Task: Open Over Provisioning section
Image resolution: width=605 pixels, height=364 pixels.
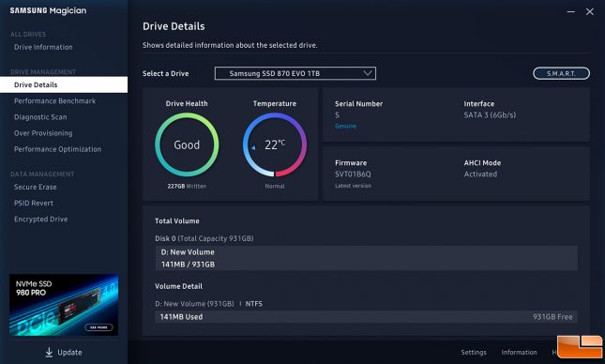Action: (43, 133)
